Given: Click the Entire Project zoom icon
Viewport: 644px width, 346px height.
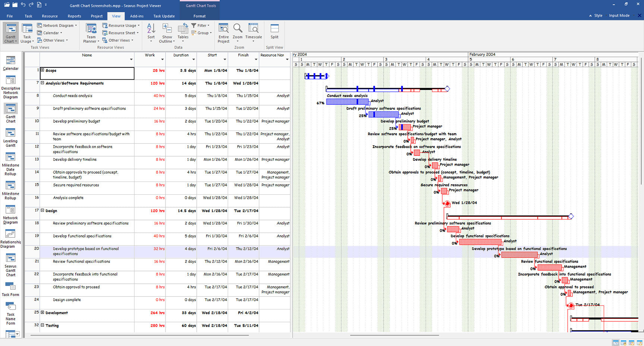Looking at the screenshot, I should click(224, 32).
